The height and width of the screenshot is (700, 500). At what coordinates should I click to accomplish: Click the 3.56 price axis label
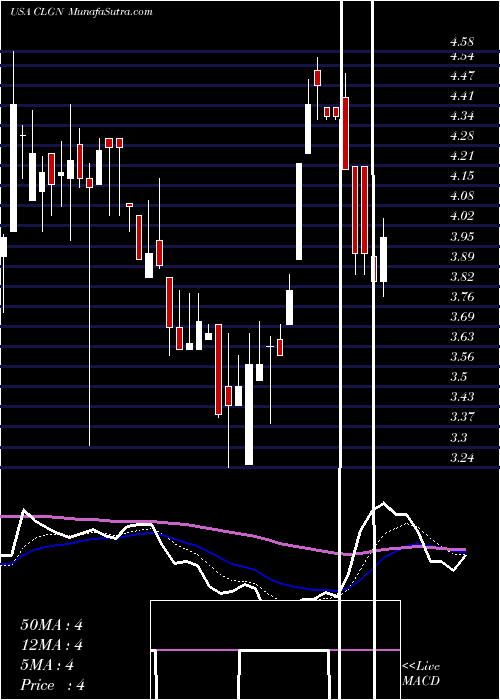462,356
